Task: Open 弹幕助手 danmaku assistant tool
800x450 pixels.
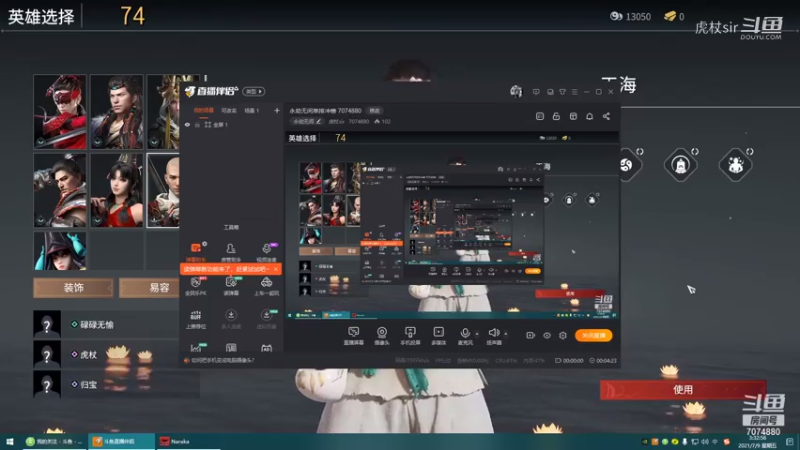Action: pos(196,252)
